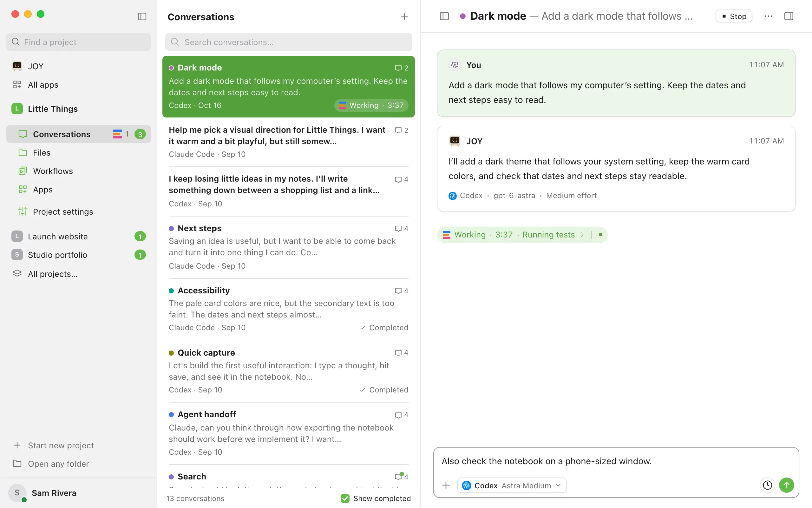Toggle the right side panel icon
The image size is (812, 508).
[789, 16]
